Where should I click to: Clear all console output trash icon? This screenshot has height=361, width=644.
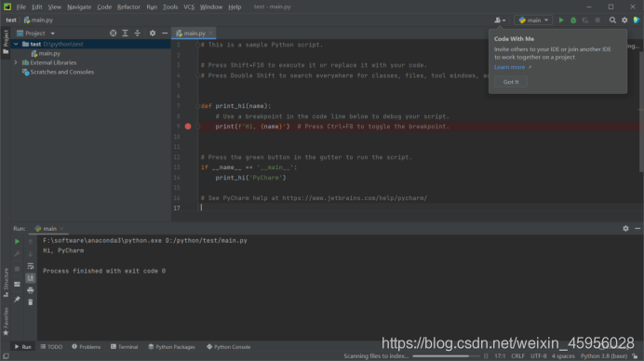31,302
